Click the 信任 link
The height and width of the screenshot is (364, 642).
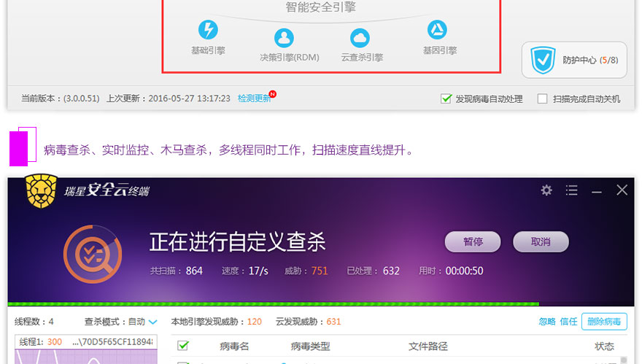(x=568, y=322)
